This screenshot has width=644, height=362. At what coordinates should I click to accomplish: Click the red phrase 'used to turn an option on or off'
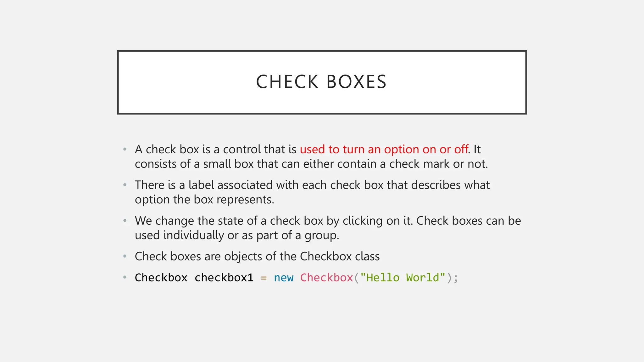coord(384,149)
